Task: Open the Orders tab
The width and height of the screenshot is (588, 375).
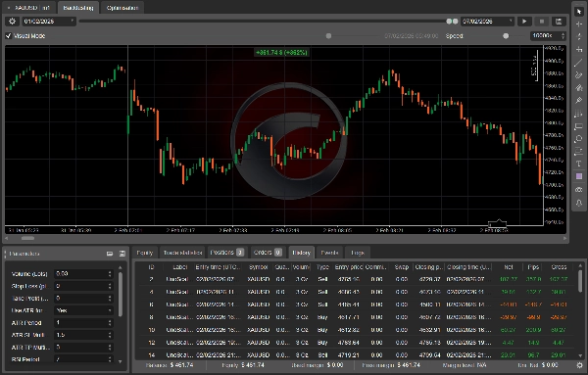Action: point(268,253)
